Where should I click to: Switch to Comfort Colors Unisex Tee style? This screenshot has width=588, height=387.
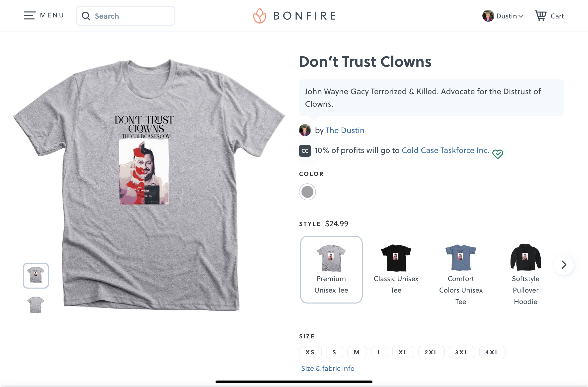coord(461,274)
